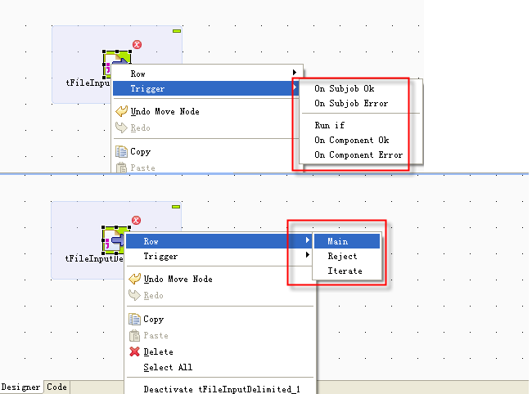Switch to the Designer tab
This screenshot has height=394, width=532.
coord(20,387)
